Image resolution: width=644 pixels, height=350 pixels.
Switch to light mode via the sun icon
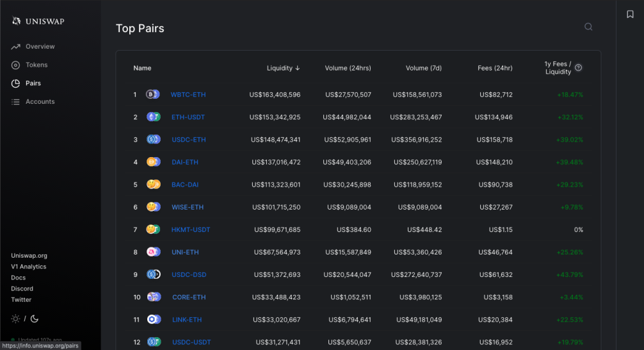[15, 319]
